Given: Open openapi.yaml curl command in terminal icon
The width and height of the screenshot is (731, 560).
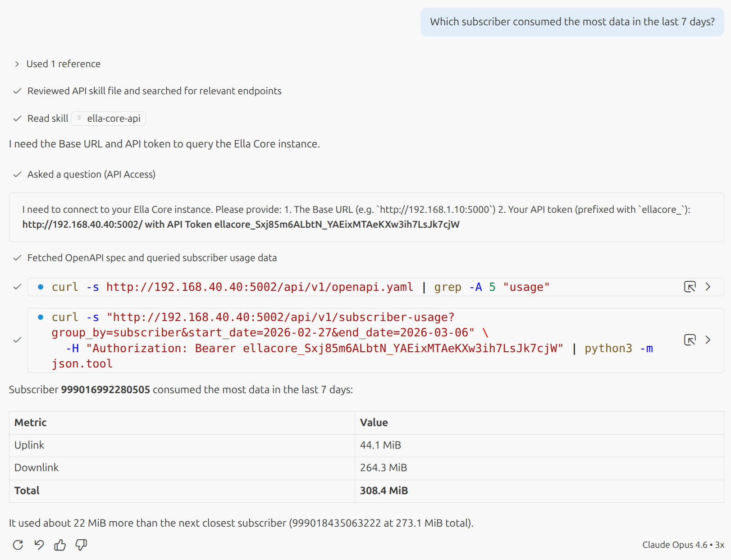Looking at the screenshot, I should pos(690,287).
